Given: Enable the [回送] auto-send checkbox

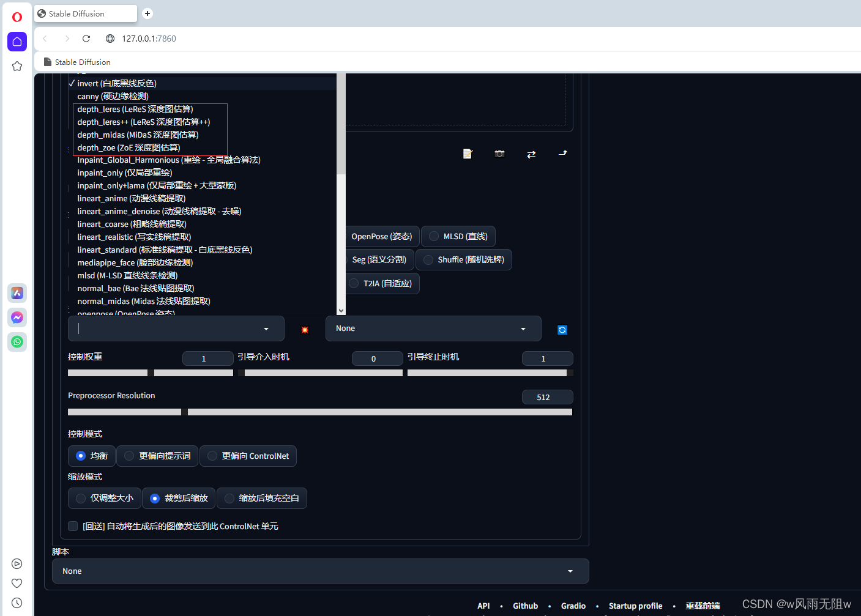Looking at the screenshot, I should [x=73, y=526].
